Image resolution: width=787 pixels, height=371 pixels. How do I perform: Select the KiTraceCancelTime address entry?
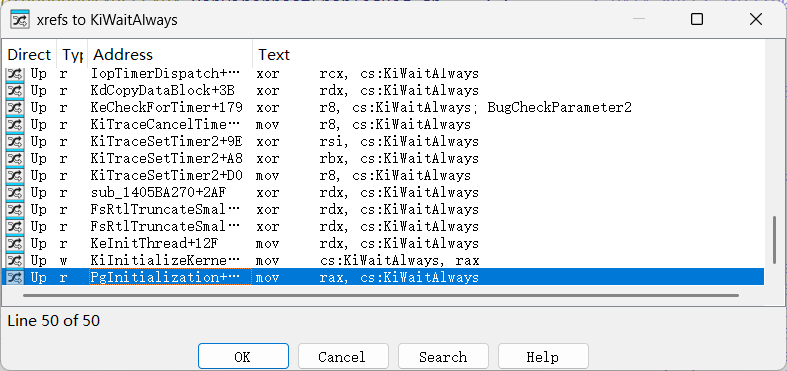coord(166,125)
